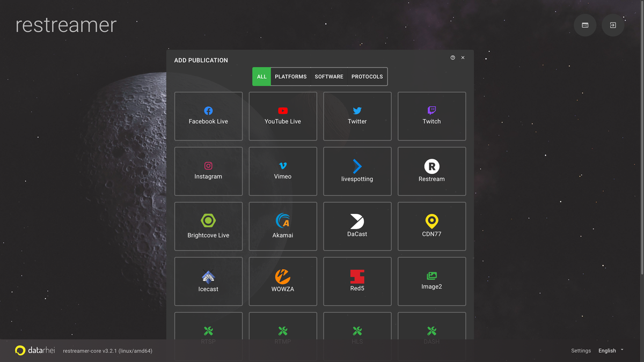Close the Add Publication dialog
The image size is (644, 362).
coord(463,58)
